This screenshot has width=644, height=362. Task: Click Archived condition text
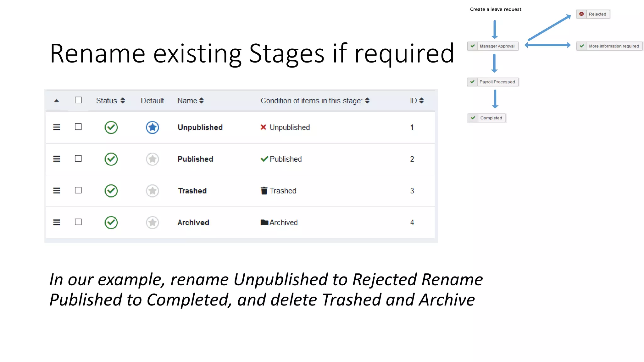pyautogui.click(x=283, y=222)
